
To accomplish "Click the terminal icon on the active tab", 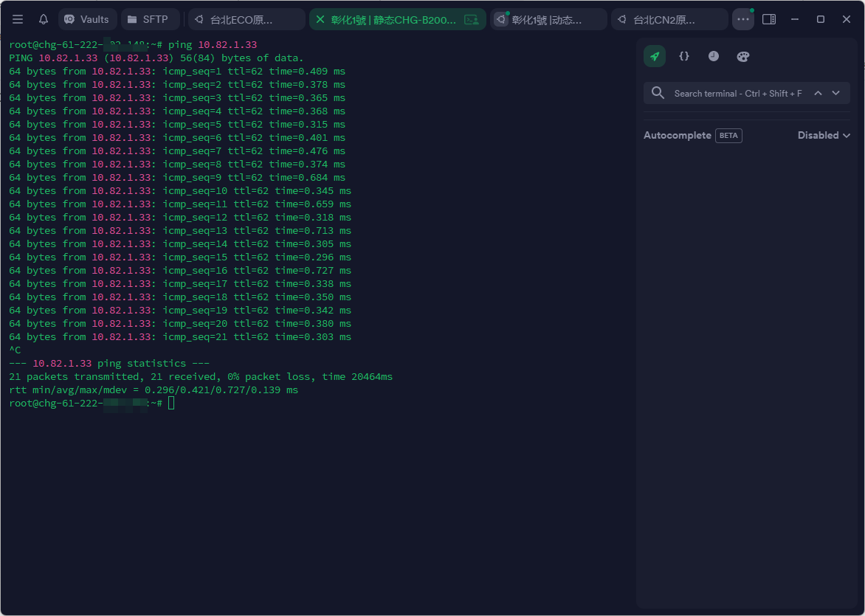I will tap(470, 19).
